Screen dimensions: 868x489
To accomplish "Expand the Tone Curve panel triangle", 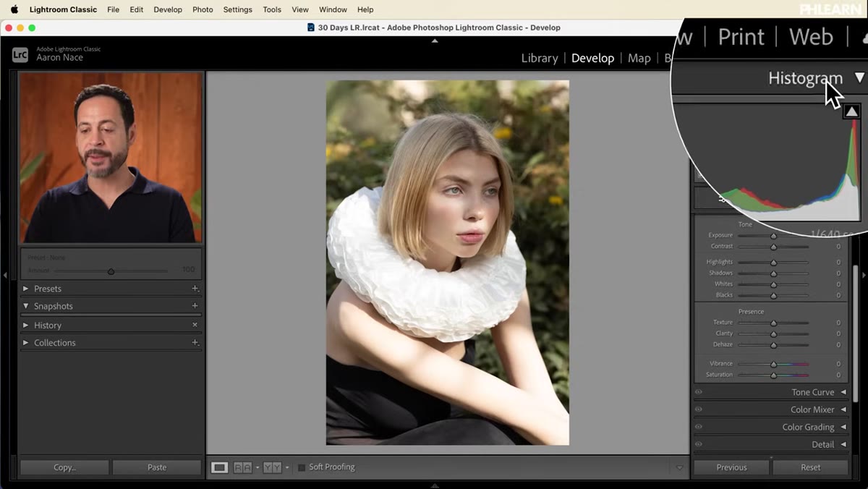I will [x=843, y=392].
